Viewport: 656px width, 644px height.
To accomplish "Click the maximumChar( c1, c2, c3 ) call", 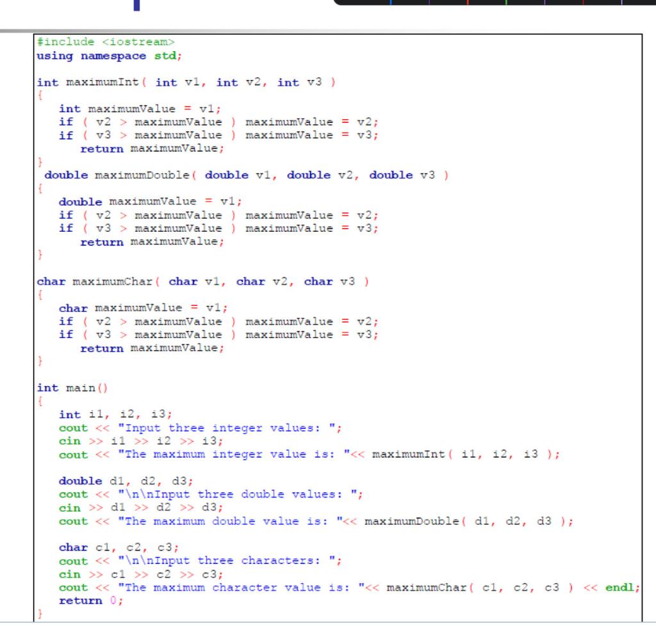I will (x=480, y=588).
